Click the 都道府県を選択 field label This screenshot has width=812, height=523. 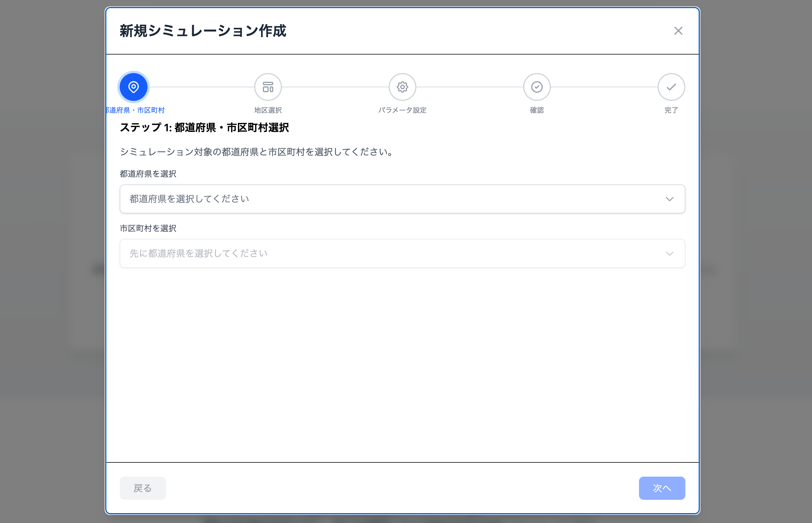point(148,174)
